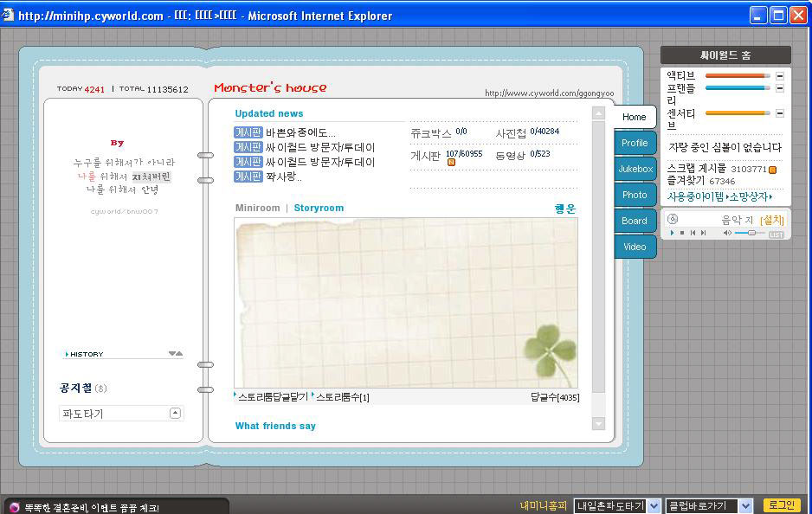Expand the HISTORY section label
This screenshot has height=514, width=812.
pos(85,354)
